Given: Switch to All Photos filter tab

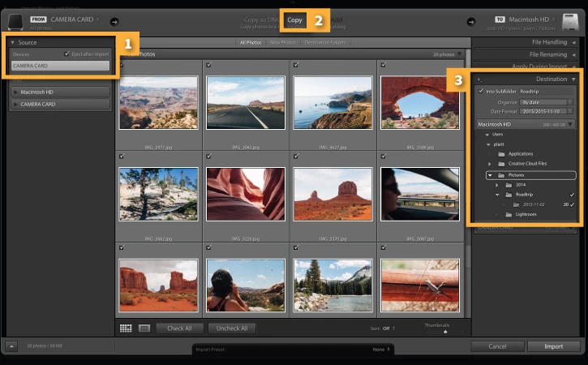Looking at the screenshot, I should [x=251, y=43].
